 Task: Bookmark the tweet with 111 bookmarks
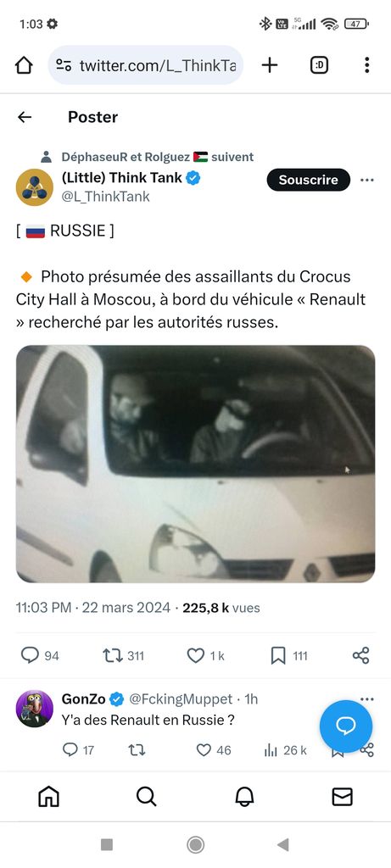click(288, 655)
